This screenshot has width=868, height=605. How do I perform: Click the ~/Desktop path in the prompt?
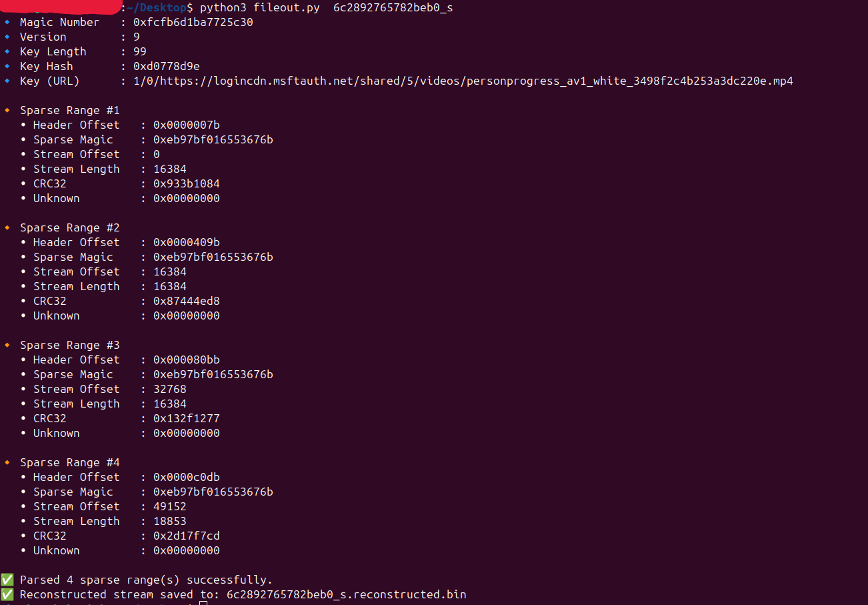(x=157, y=8)
